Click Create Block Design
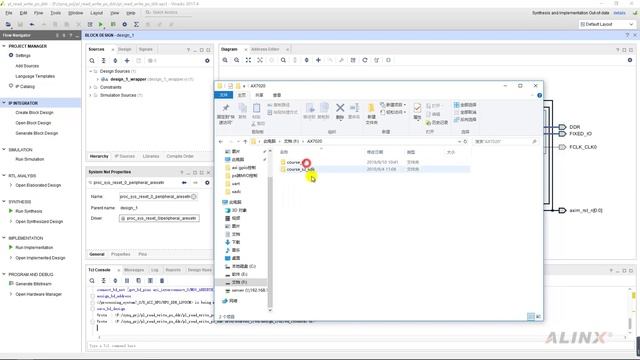640x360 pixels. point(34,113)
